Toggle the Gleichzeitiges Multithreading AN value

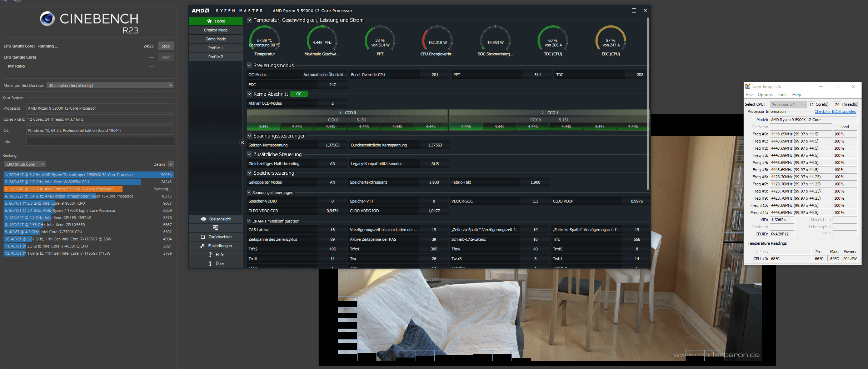(x=333, y=164)
